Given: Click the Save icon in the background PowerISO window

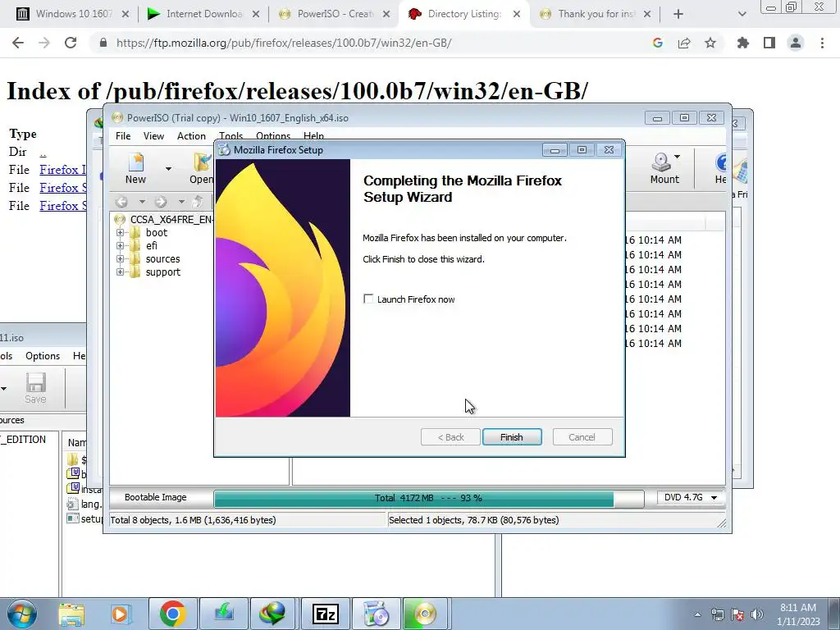Looking at the screenshot, I should click(35, 388).
